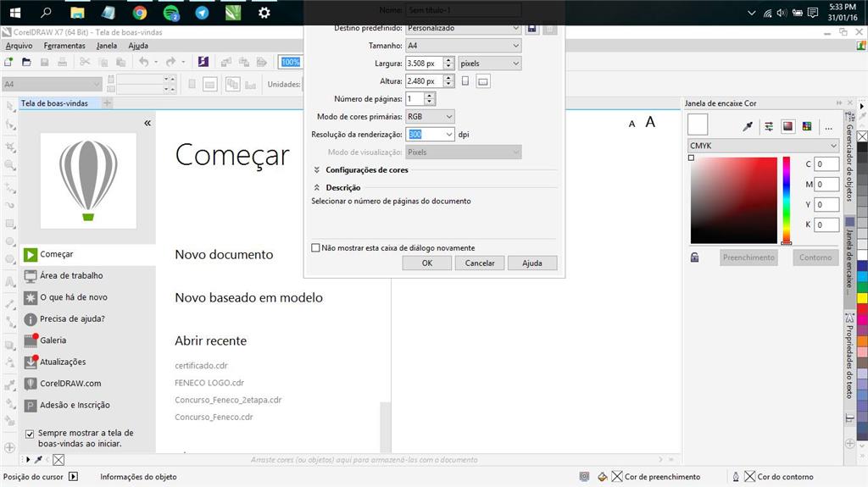Click Ajuda button in dialog
868x487 pixels.
532,263
